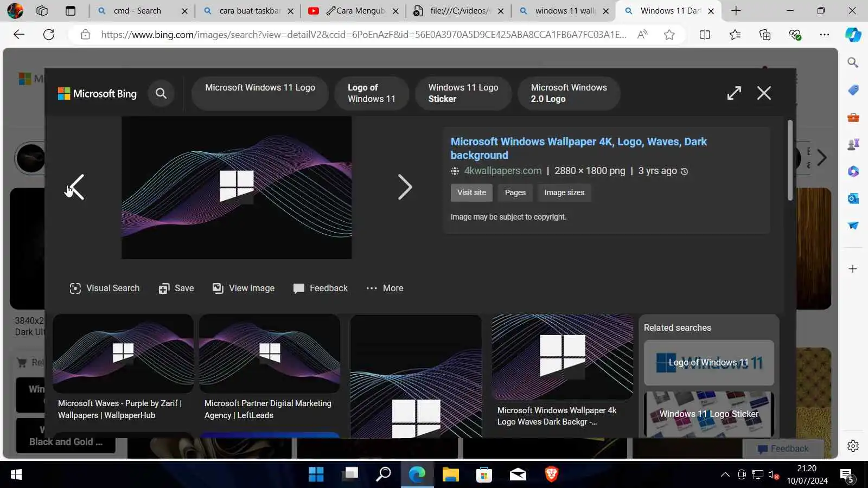868x488 pixels.
Task: Open split screen view
Action: 705,35
